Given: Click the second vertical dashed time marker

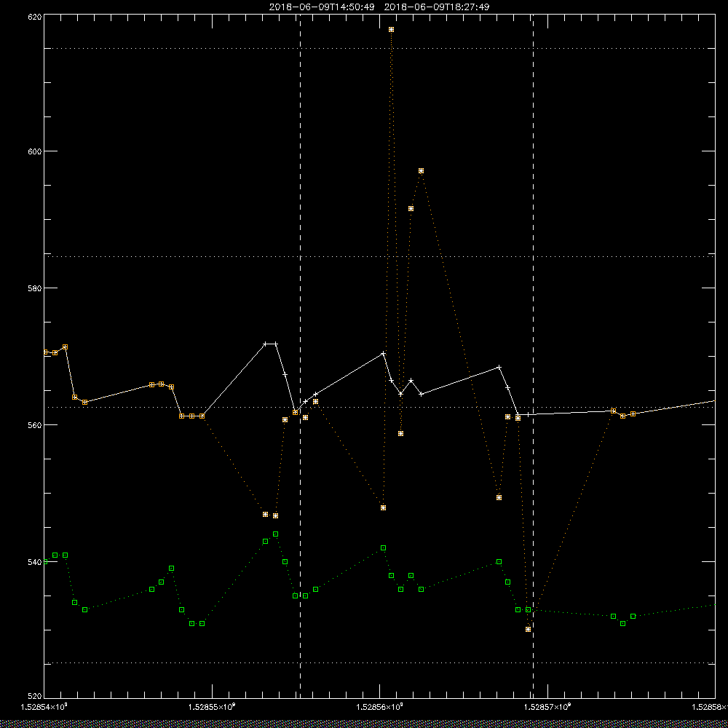Looking at the screenshot, I should coord(533,356).
